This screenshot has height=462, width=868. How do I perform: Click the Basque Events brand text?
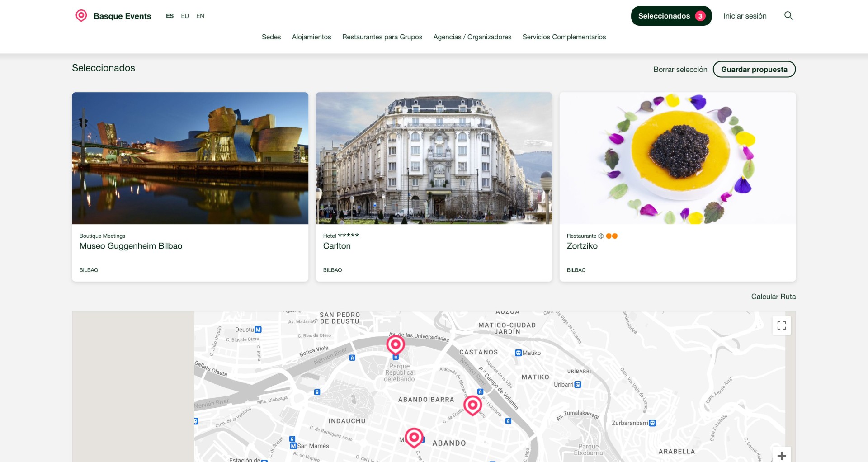pos(122,16)
